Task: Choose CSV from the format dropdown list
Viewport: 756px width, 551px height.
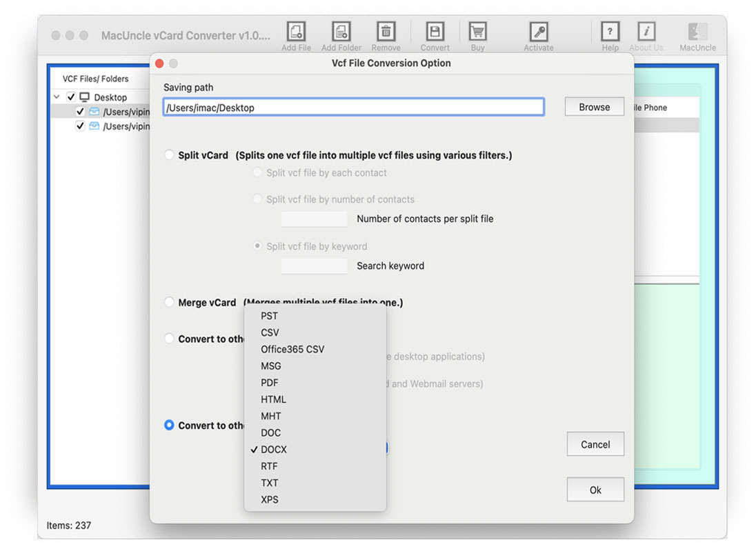Action: (x=269, y=332)
